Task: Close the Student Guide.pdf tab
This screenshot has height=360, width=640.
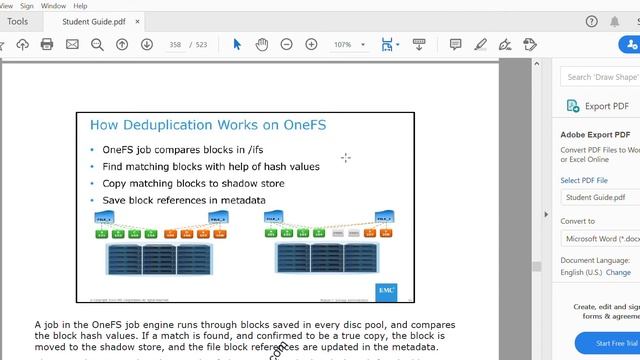Action: (x=137, y=22)
